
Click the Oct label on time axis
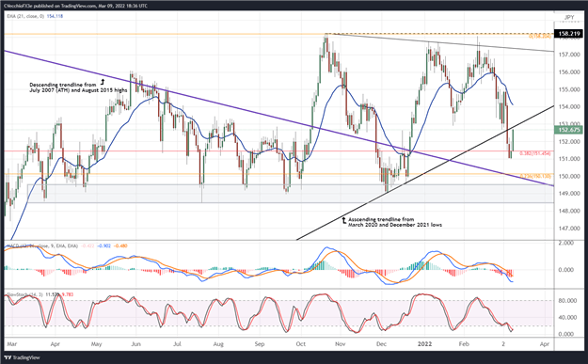(x=300, y=344)
